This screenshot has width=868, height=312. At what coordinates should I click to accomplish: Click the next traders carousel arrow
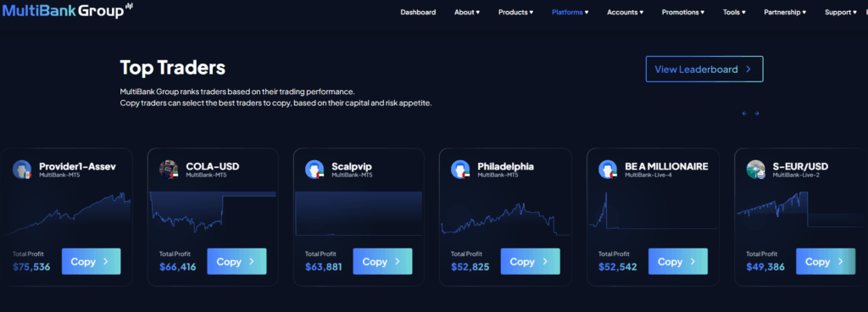[x=757, y=114]
